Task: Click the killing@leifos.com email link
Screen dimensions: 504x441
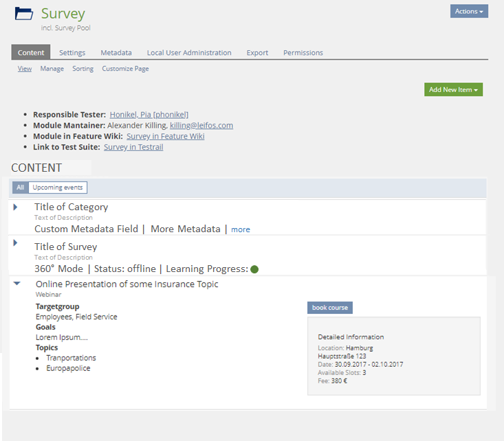Action: coord(201,126)
